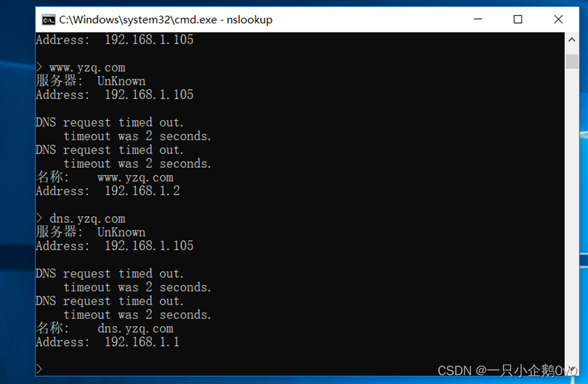Close the nslookup command prompt window
This screenshot has width=588, height=384.
(558, 19)
